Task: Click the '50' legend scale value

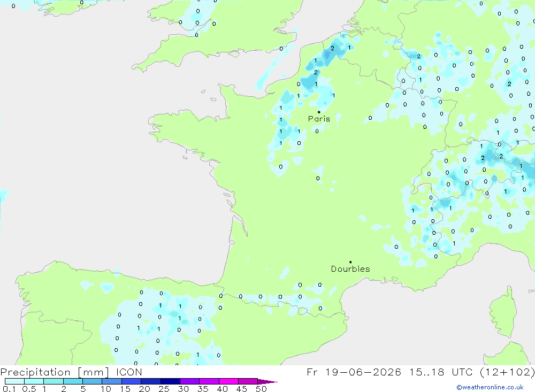Action: point(261,389)
